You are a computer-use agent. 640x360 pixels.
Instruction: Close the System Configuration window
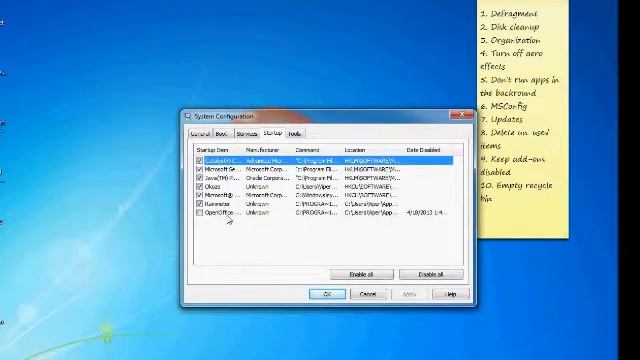pyautogui.click(x=462, y=114)
